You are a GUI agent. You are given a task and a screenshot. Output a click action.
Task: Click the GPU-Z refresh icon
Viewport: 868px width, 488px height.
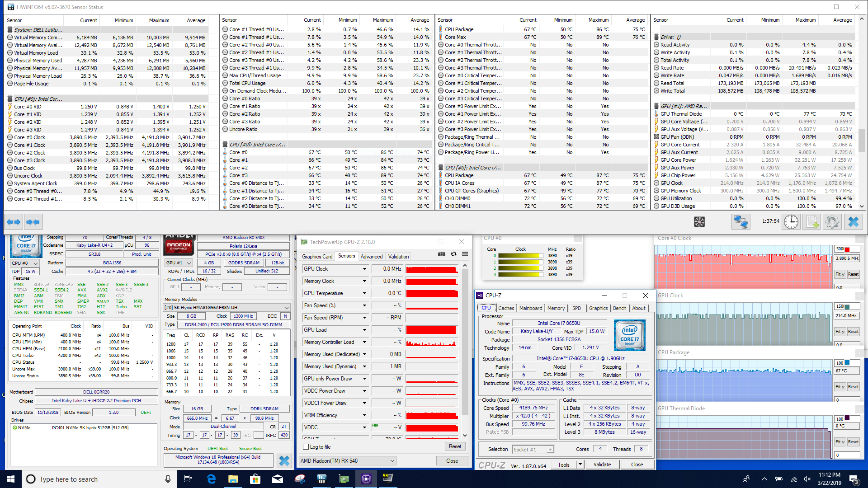pos(453,254)
